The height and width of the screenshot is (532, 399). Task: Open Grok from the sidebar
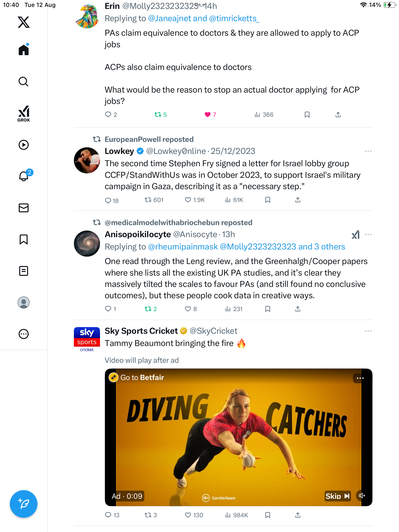[24, 114]
